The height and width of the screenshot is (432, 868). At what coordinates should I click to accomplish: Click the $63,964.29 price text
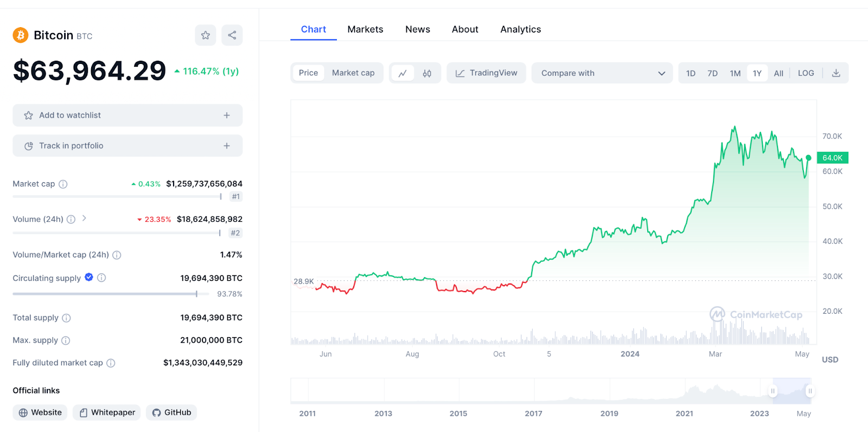pos(90,71)
